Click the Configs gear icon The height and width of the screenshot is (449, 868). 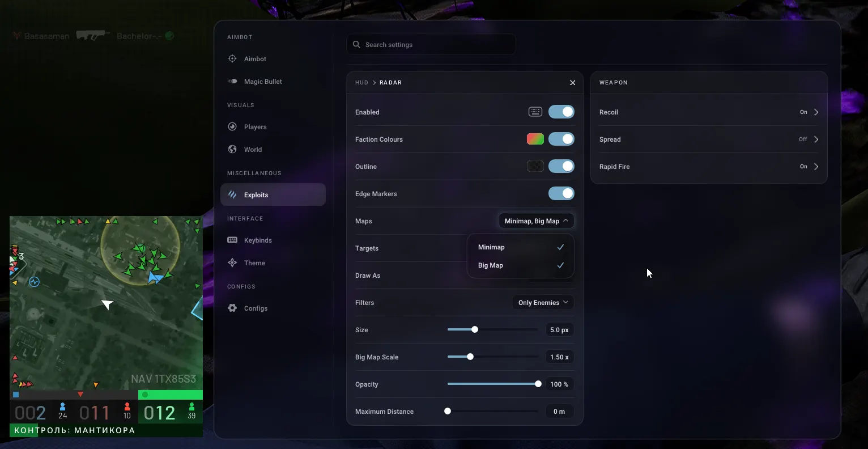click(x=232, y=308)
